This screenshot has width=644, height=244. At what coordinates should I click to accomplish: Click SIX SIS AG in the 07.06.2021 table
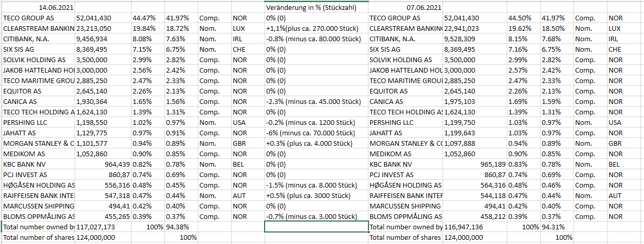406,49
